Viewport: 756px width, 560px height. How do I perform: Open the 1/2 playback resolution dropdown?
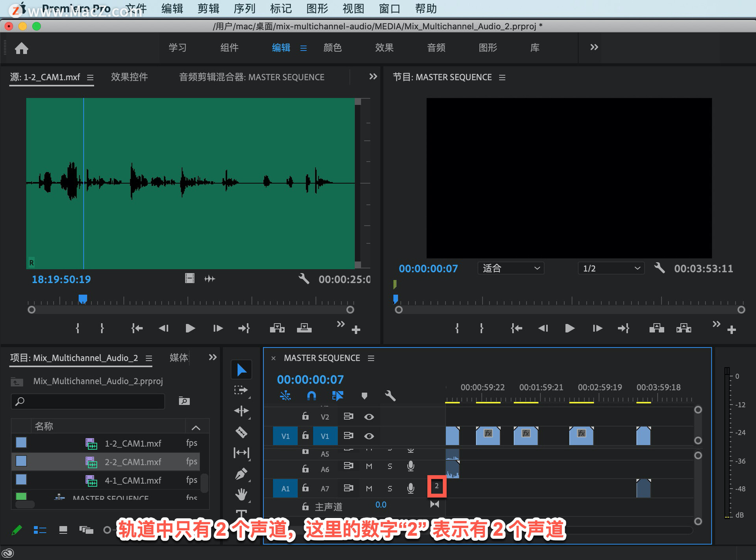point(611,268)
